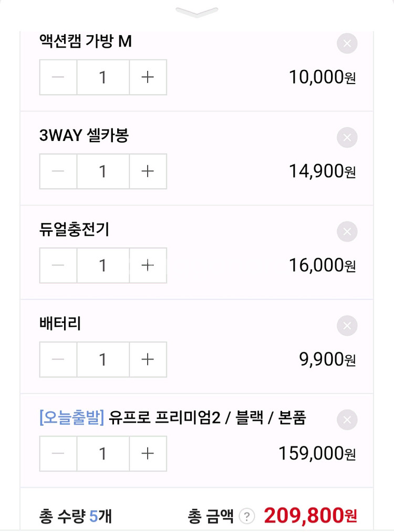Increase 액션캠 가방 M quantity
The image size is (394, 532).
pyautogui.click(x=148, y=77)
